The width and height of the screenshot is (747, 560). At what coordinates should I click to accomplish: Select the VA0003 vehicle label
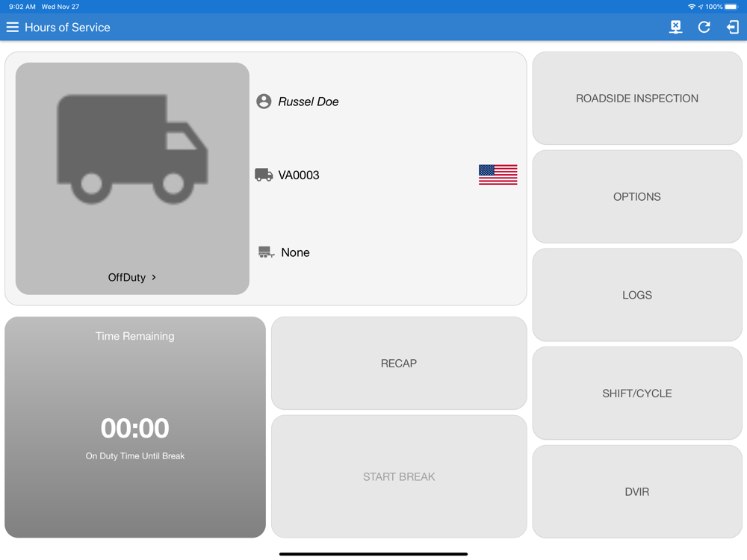299,175
